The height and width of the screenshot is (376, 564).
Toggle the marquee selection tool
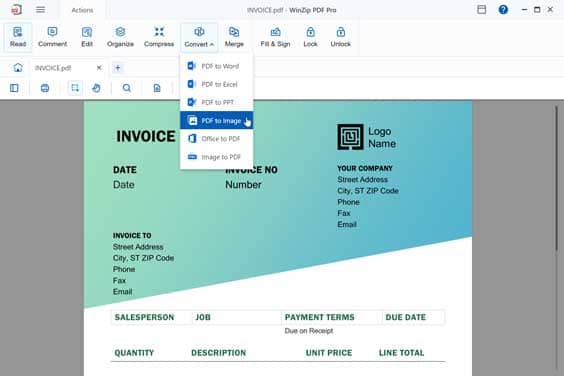[x=75, y=88]
